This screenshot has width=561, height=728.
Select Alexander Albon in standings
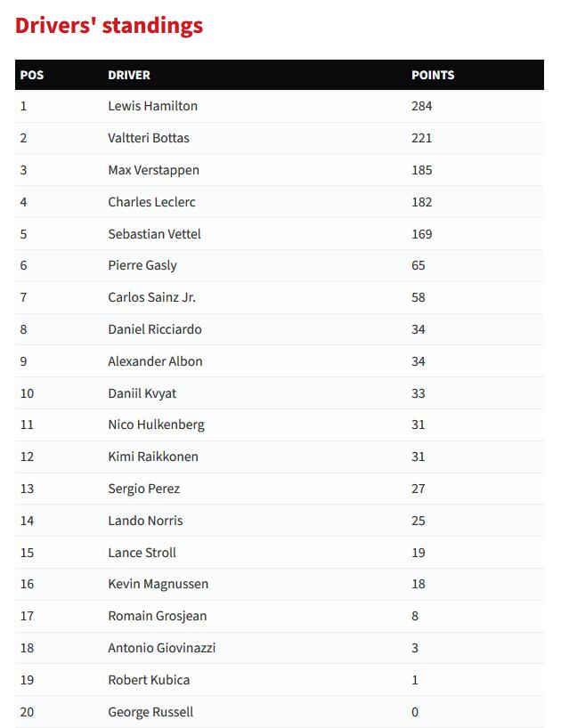[x=155, y=361]
